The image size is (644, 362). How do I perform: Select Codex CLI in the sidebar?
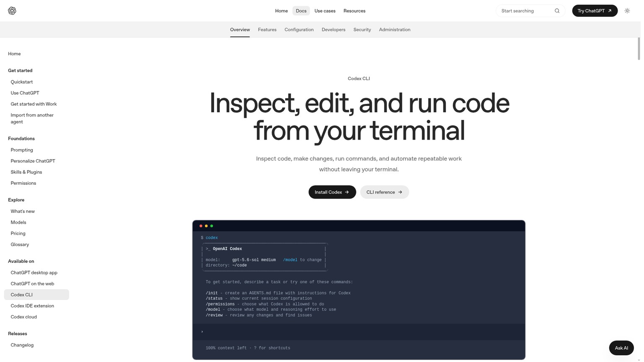point(36,295)
